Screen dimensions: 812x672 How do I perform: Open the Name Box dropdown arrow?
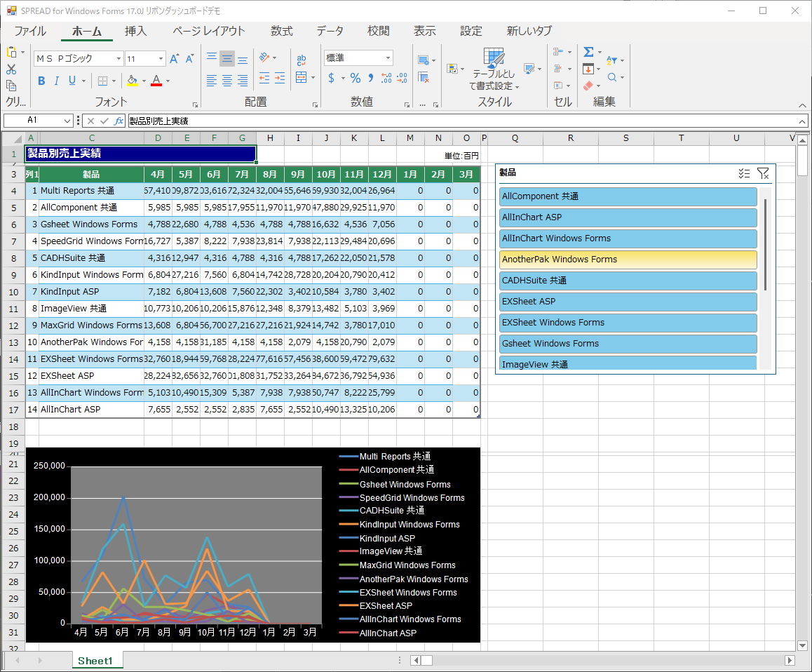[x=67, y=121]
